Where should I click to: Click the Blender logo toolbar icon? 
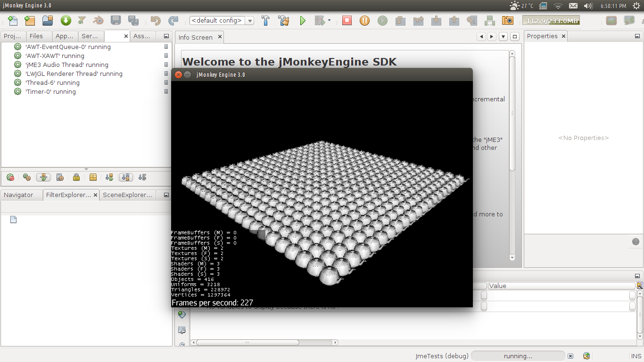coord(98,20)
